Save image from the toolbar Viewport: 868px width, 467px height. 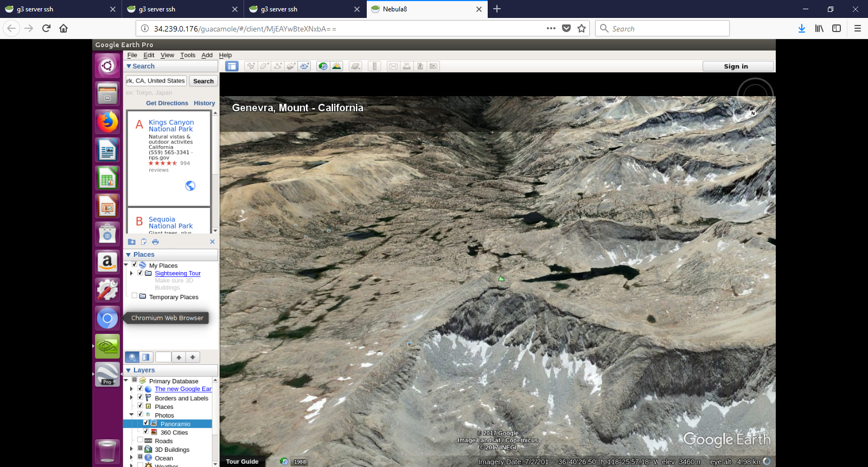(x=420, y=66)
